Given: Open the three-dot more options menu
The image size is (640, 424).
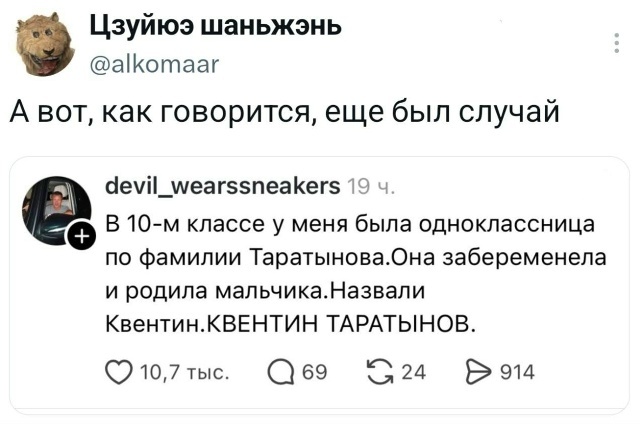Looking at the screenshot, I should [x=617, y=42].
